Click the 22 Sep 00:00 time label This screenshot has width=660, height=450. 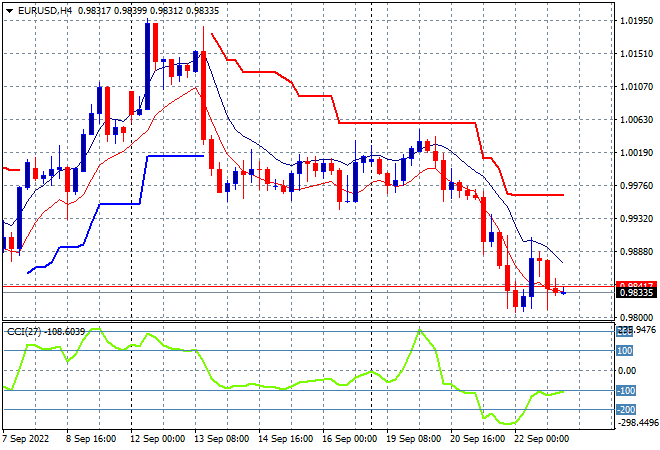541,439
